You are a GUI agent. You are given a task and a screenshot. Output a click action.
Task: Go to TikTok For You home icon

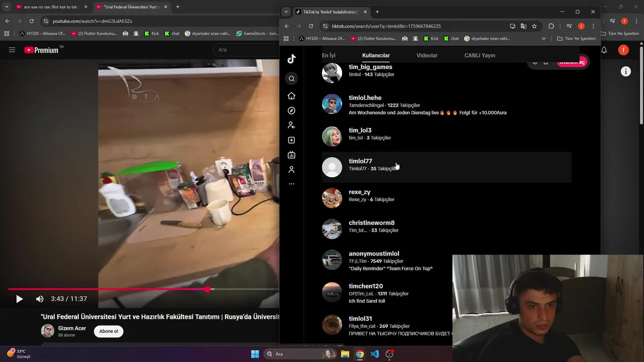click(291, 96)
